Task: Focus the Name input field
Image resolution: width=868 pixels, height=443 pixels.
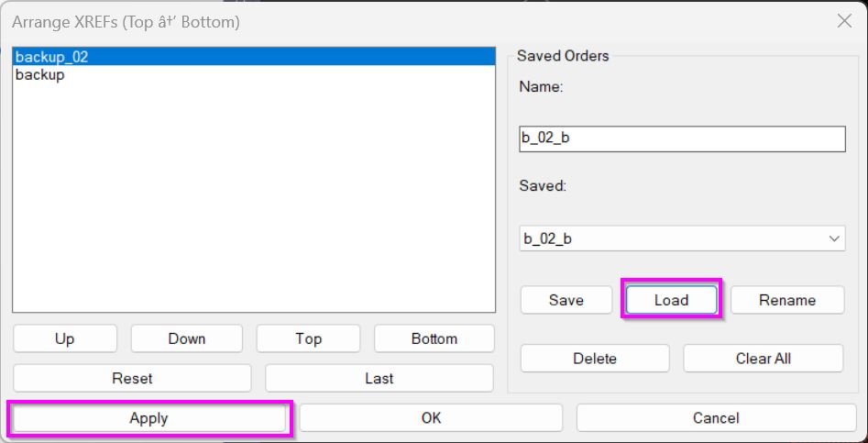Action: coord(681,138)
